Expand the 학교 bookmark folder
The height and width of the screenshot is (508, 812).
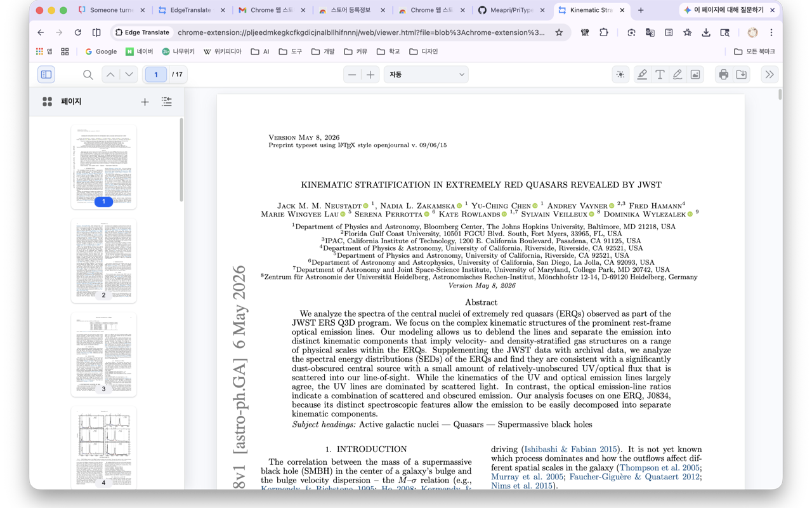[x=388, y=51]
